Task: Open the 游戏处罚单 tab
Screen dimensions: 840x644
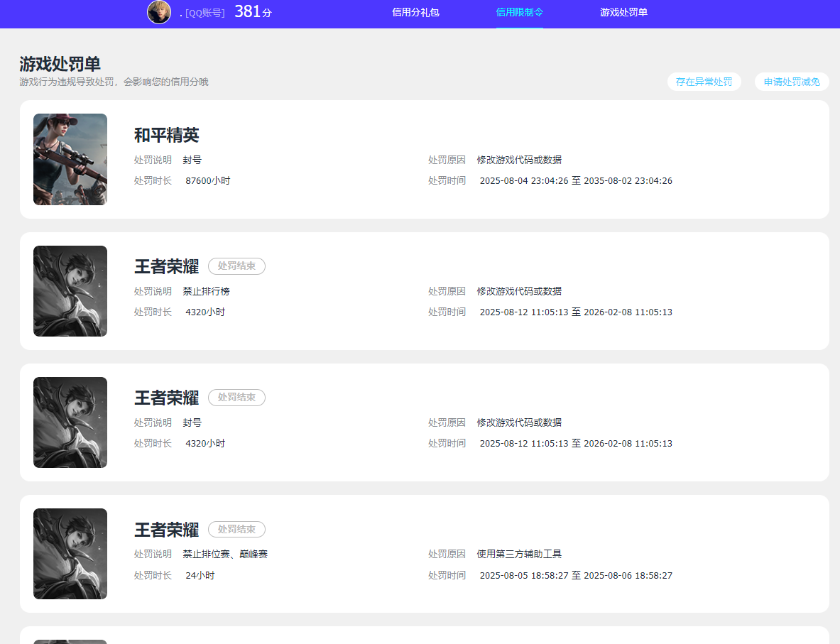Action: click(623, 12)
